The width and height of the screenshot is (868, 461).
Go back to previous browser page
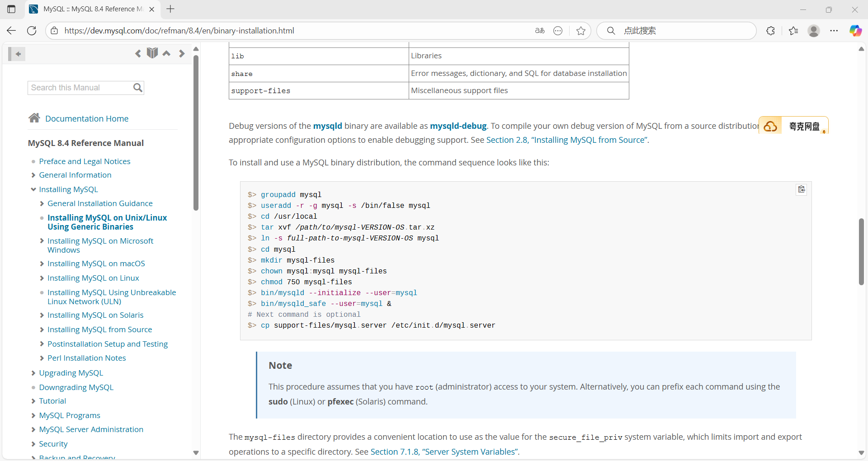click(11, 31)
